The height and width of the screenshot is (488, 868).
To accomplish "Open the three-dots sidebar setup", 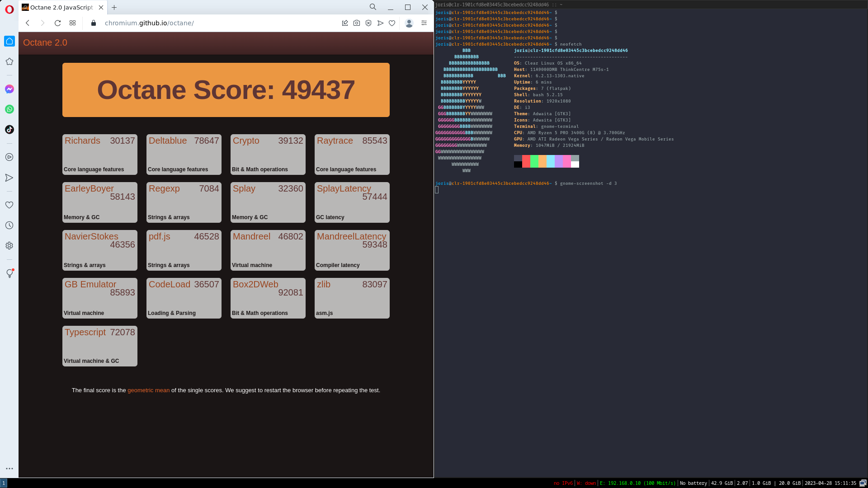I will point(9,469).
